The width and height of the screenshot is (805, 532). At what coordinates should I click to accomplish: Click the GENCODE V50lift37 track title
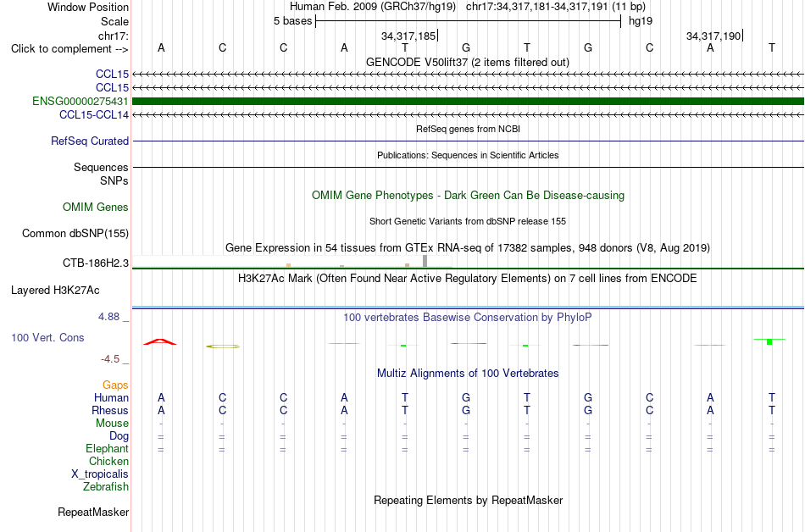pos(468,62)
